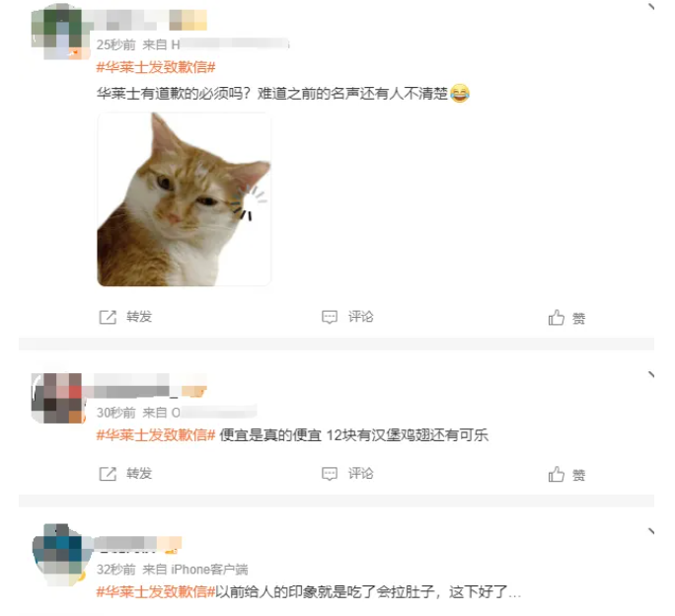Like the cat post via thumbs-up icon

557,318
